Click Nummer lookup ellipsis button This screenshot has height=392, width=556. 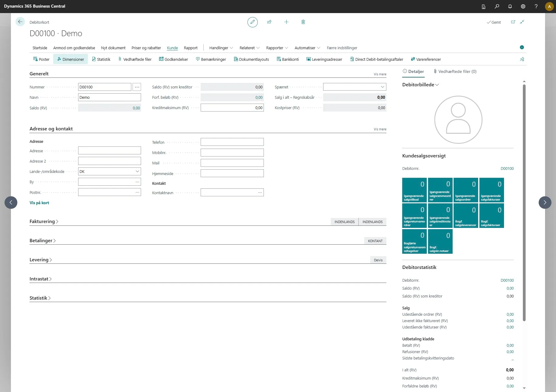click(137, 87)
